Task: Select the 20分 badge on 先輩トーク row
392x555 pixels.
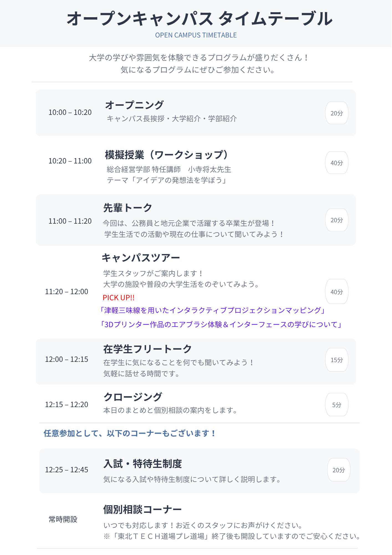Action: coord(337,220)
